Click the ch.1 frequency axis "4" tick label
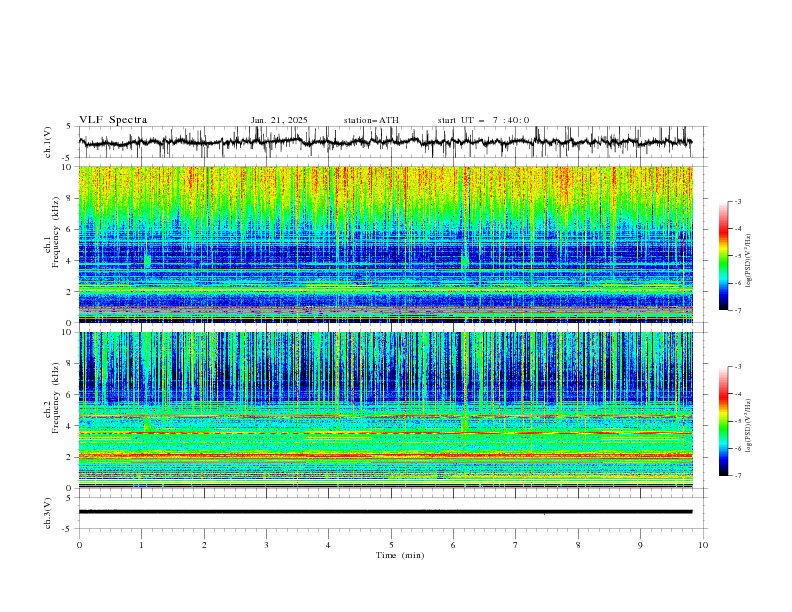The height and width of the screenshot is (612, 792). pyautogui.click(x=70, y=261)
